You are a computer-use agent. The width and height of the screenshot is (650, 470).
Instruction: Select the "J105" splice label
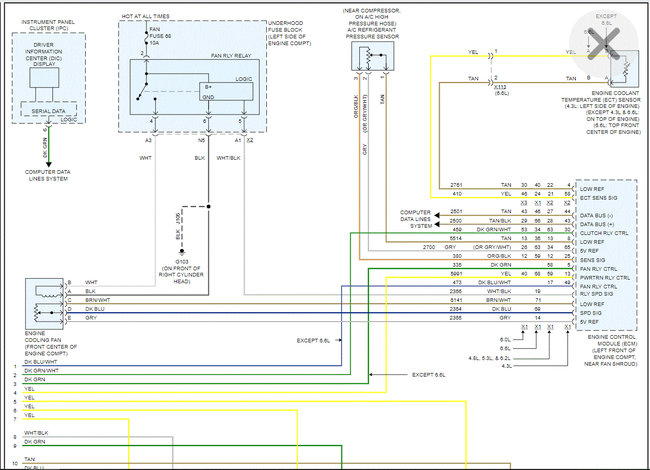[178, 219]
